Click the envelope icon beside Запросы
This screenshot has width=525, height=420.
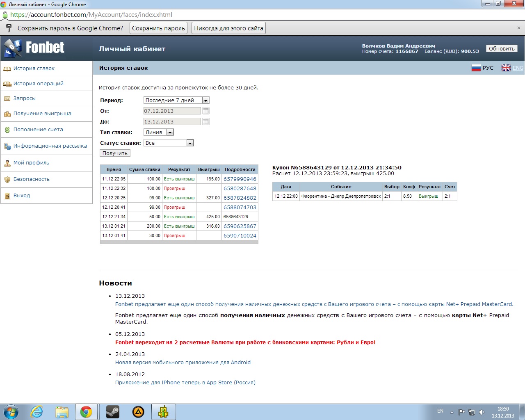point(7,99)
